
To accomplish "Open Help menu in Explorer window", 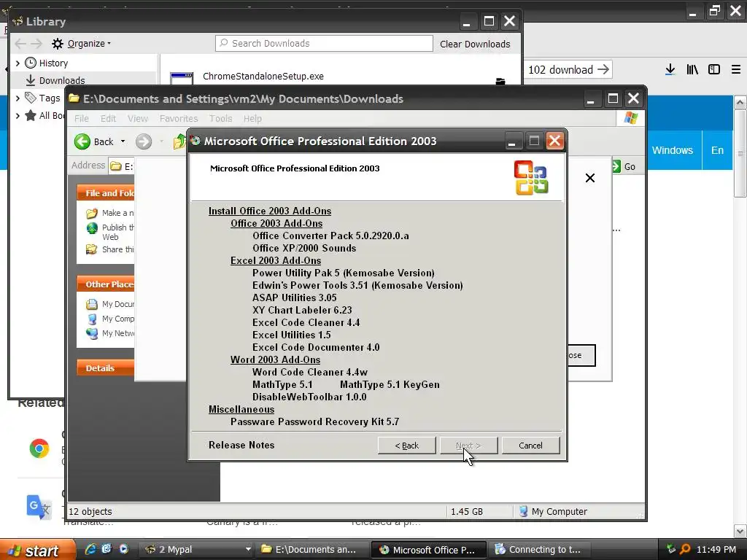I will pos(252,119).
